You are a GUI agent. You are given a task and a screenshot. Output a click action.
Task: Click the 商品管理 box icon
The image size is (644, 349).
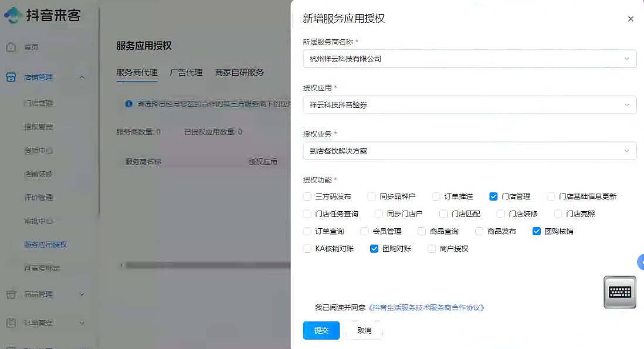point(11,294)
